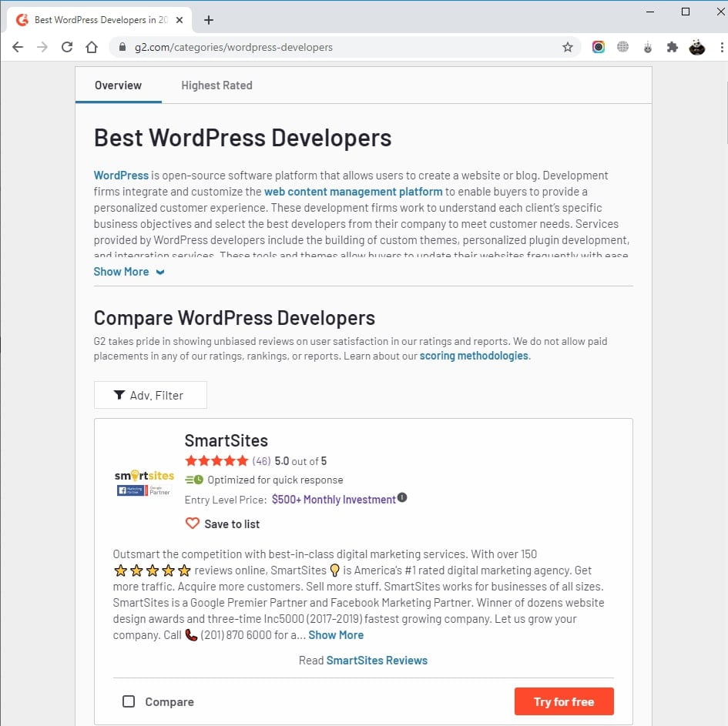The image size is (728, 726).
Task: Expand the description with Show More chevron
Action: [129, 272]
